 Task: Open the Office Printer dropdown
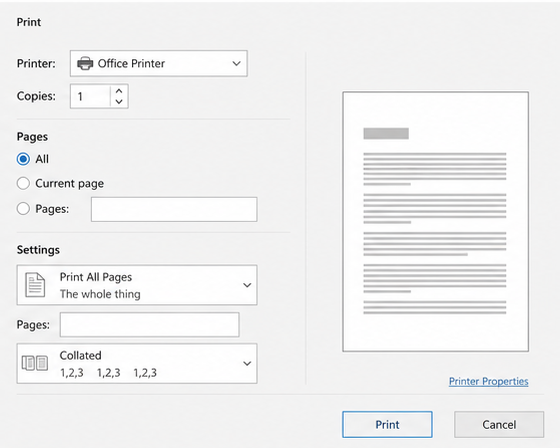pyautogui.click(x=159, y=64)
